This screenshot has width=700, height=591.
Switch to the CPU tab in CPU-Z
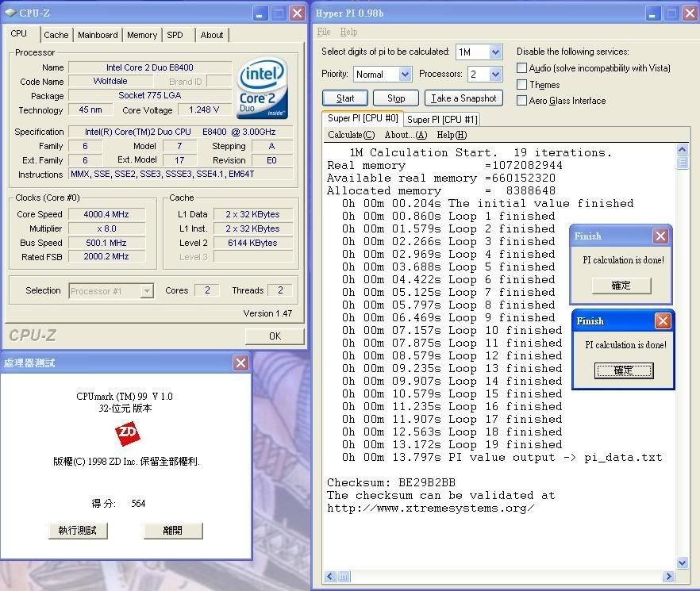19,33
